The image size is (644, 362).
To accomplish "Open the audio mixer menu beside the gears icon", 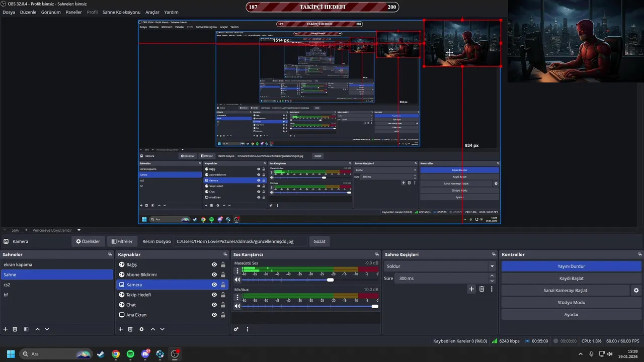I will click(x=247, y=329).
